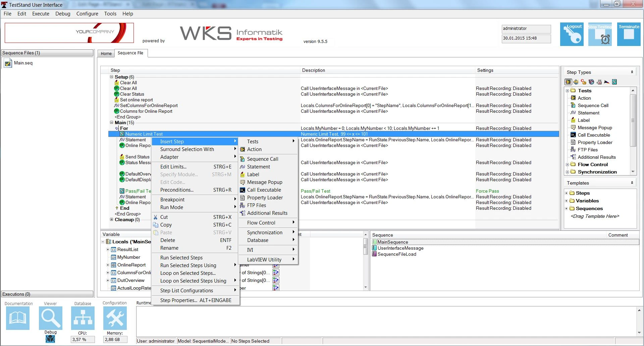Collapse the Templates panel chevron
This screenshot has width=644, height=346.
click(x=632, y=183)
